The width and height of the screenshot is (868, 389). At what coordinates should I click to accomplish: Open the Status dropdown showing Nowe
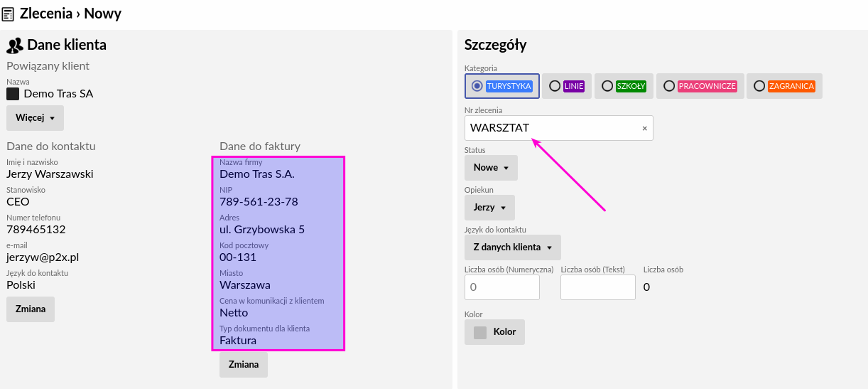click(x=491, y=168)
